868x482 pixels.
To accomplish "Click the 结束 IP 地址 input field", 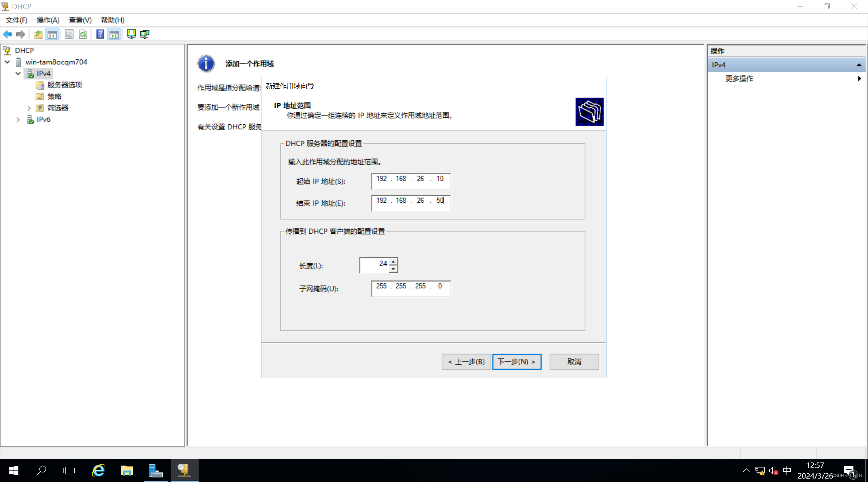I will coord(411,203).
